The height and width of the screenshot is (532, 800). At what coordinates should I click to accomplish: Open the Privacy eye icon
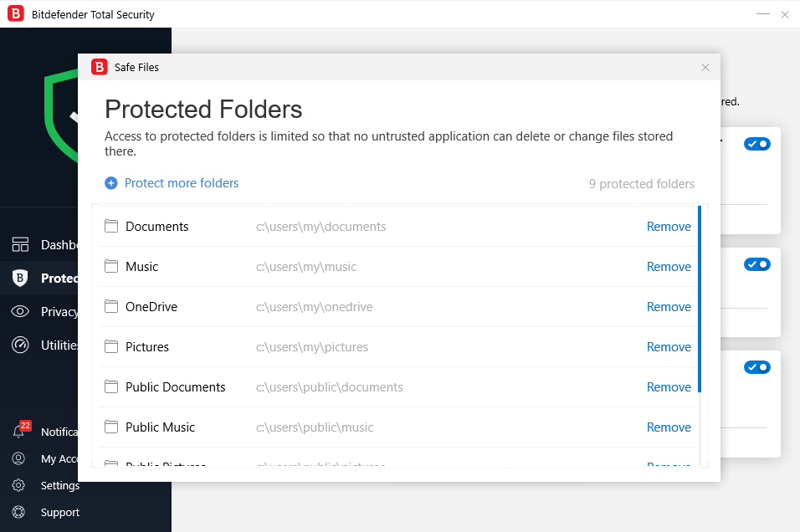[x=20, y=311]
